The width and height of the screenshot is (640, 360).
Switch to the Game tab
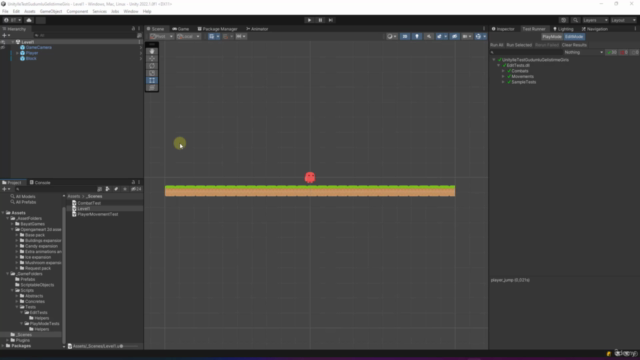(180, 29)
